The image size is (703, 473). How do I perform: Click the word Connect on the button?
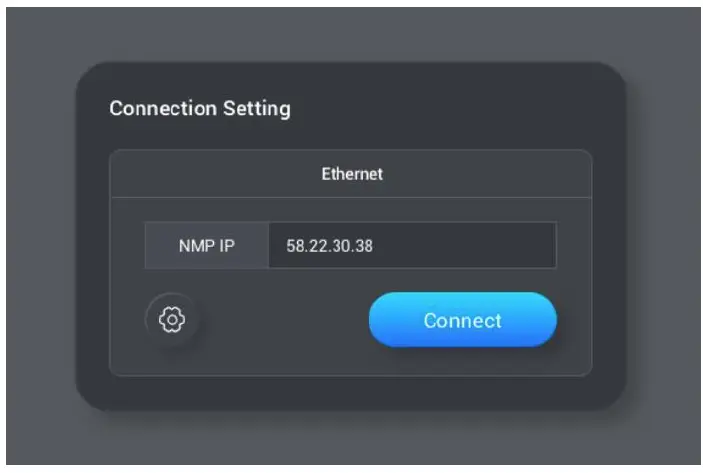pos(462,321)
